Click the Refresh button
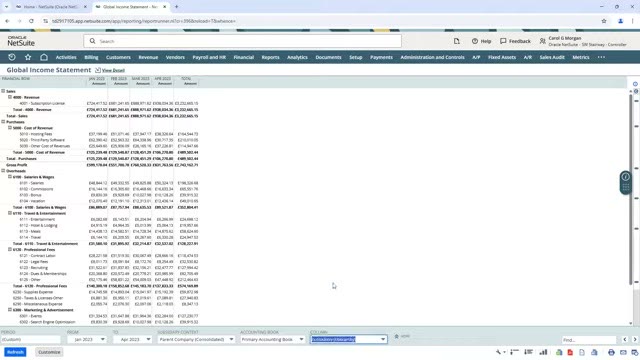 point(16,352)
